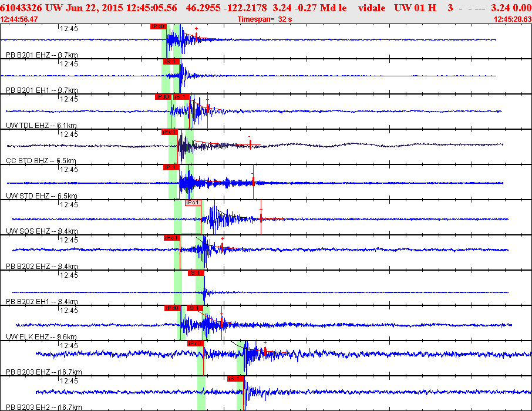This screenshot has height=411, width=532.
Task: Click the event ID 61043326 in header
Action: (x=21, y=8)
